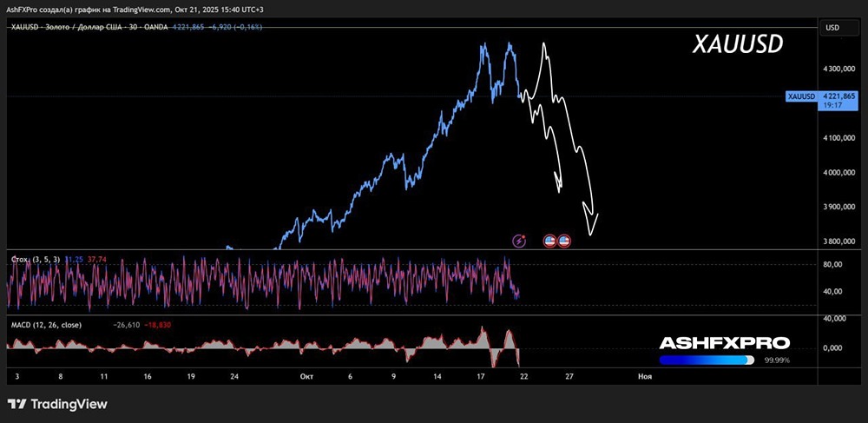This screenshot has width=868, height=423.
Task: Click the Ноя month label on time axis
Action: click(x=645, y=376)
